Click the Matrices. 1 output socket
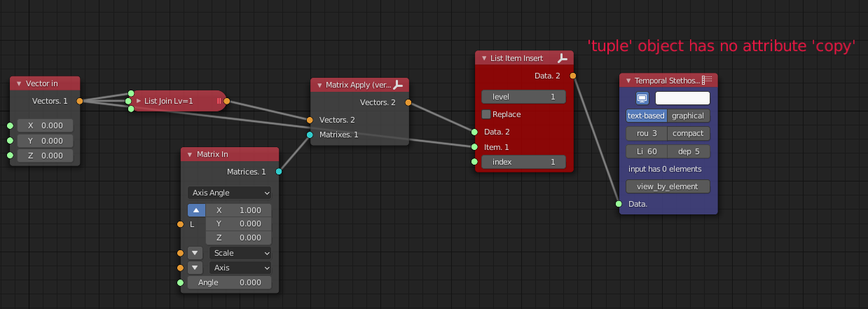The image size is (868, 309). [278, 172]
